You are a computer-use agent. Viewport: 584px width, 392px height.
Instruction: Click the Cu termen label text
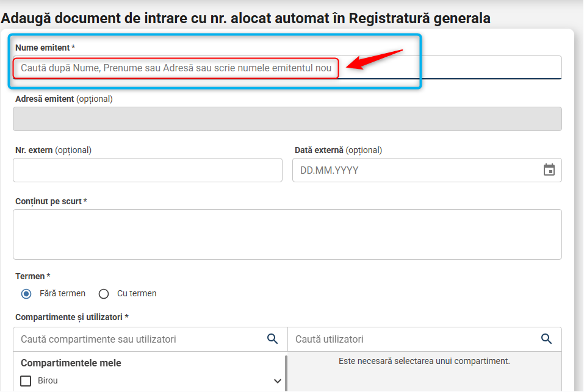(x=137, y=293)
